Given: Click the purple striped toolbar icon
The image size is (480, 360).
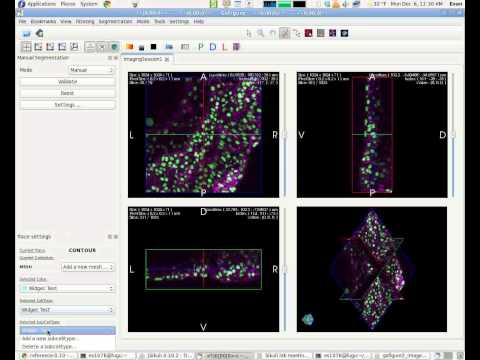Looking at the screenshot, I should tap(236, 47).
